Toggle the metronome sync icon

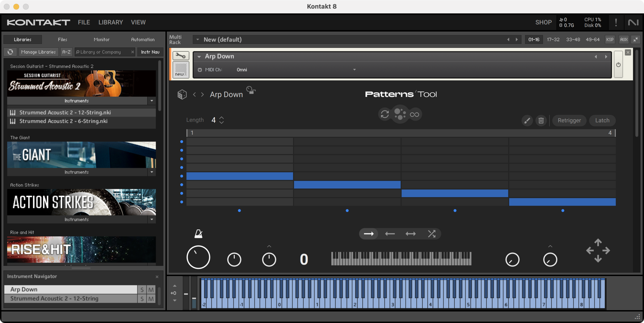[x=198, y=234]
